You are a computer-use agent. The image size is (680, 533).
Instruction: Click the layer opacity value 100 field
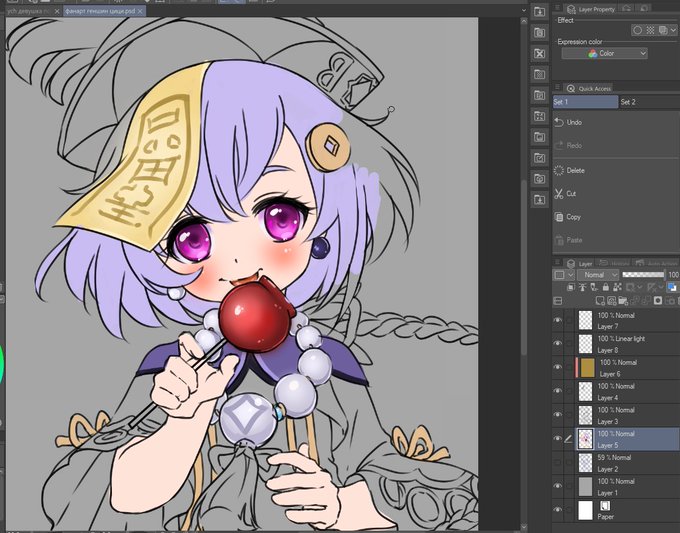click(x=673, y=275)
